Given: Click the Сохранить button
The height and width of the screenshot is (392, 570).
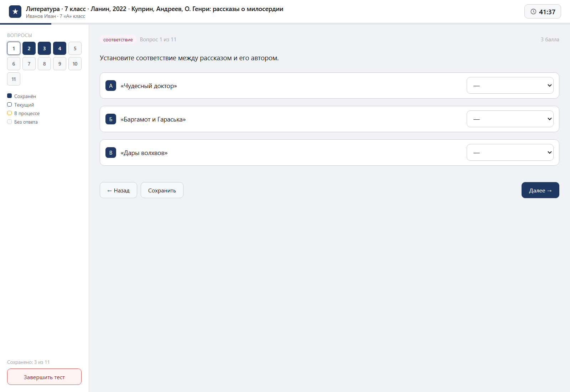Looking at the screenshot, I should tap(162, 190).
